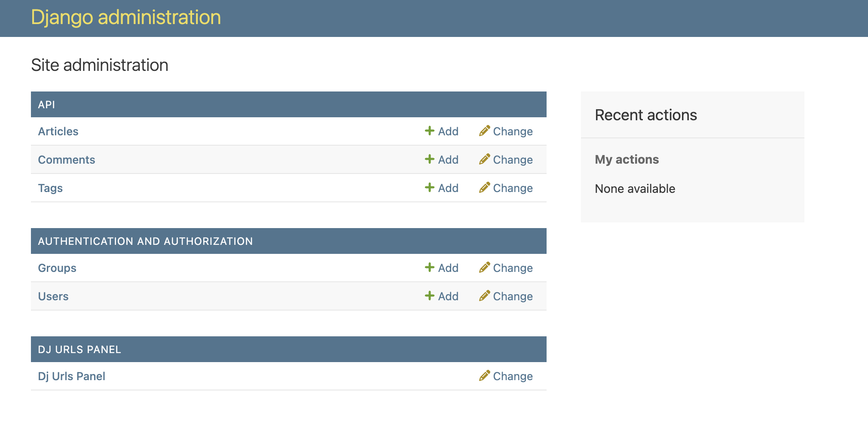Image resolution: width=868 pixels, height=445 pixels.
Task: Click the pencil icon in the Groups row
Action: (485, 267)
